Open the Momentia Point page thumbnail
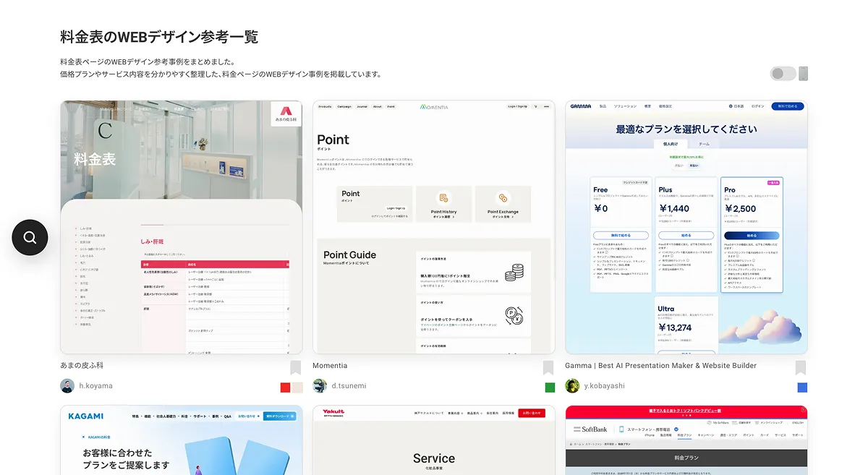 pos(434,227)
